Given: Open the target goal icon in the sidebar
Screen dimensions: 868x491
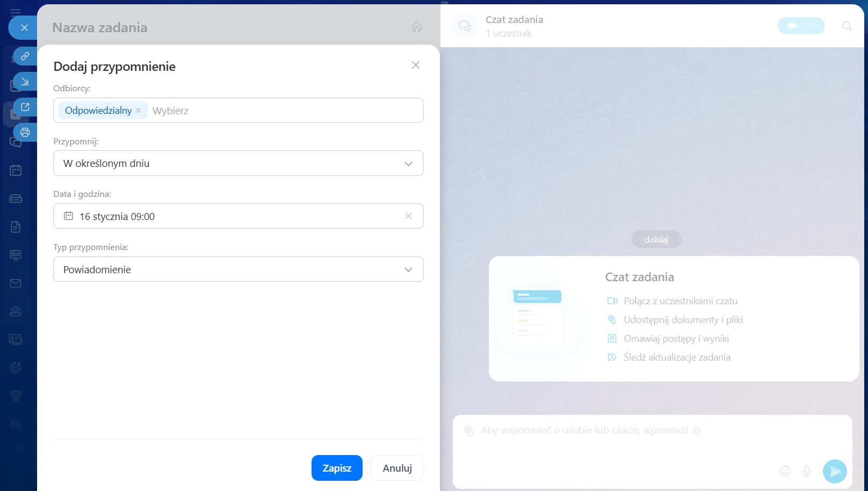Looking at the screenshot, I should coord(16,368).
